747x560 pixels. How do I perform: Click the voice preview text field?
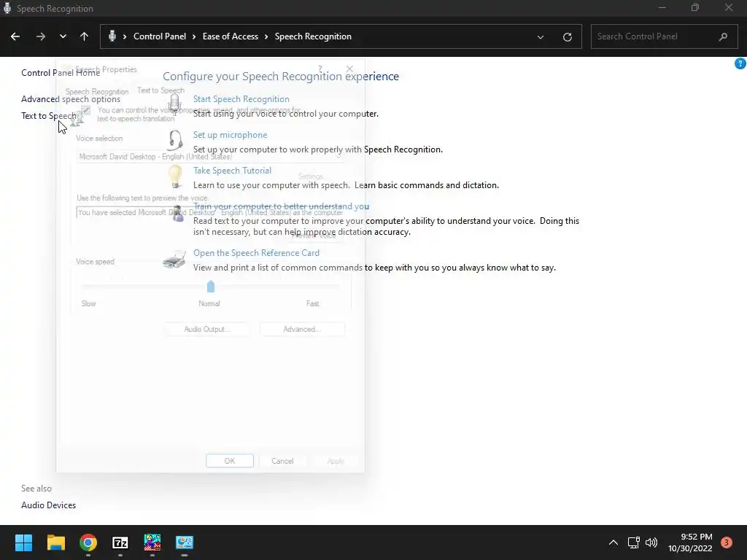click(210, 212)
